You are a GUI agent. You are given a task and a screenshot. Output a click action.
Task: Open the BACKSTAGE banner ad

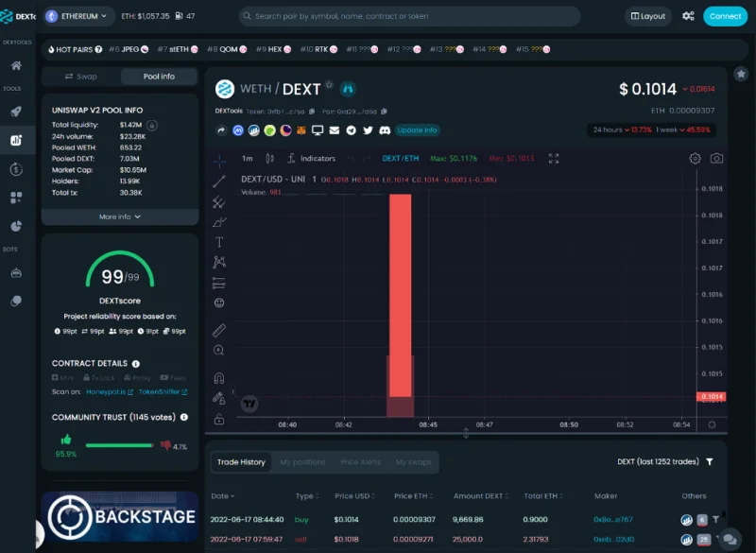point(120,517)
